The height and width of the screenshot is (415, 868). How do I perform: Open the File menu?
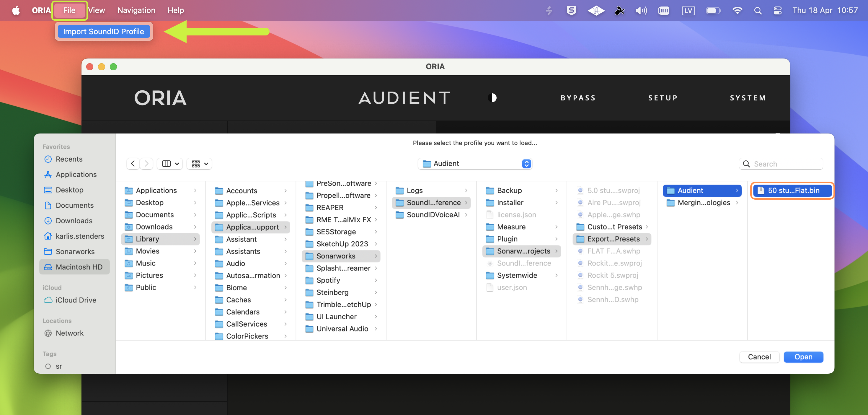69,10
